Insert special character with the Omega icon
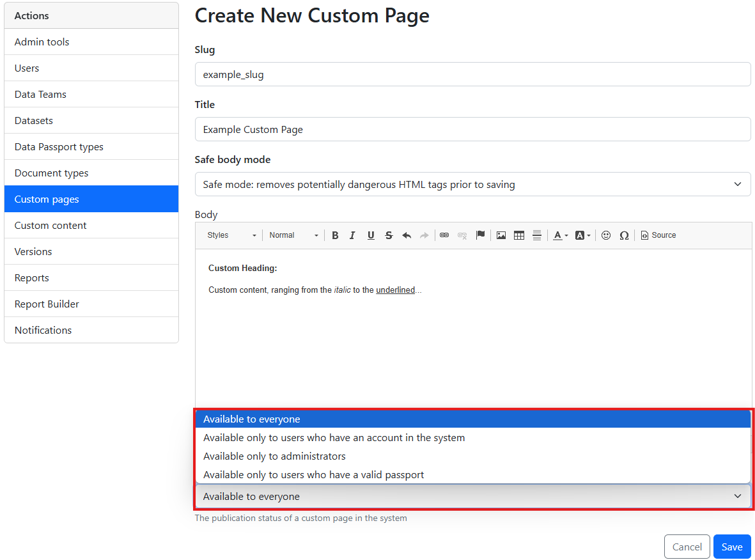The image size is (755, 560). (624, 235)
